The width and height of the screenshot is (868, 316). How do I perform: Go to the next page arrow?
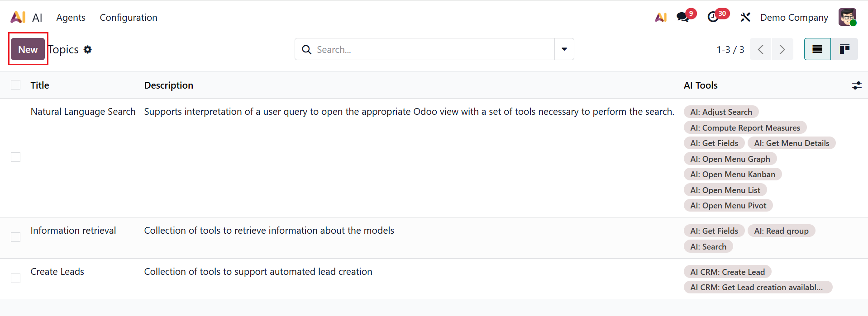782,49
